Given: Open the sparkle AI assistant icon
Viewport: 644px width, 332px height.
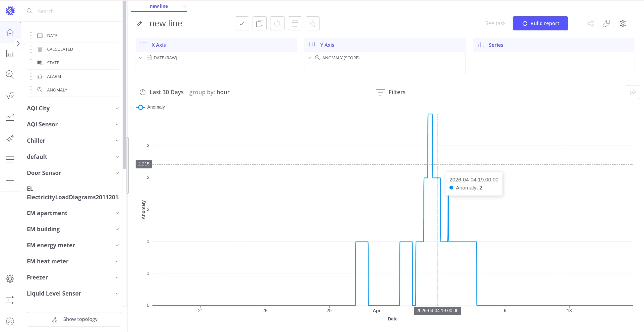Looking at the screenshot, I should click(10, 138).
